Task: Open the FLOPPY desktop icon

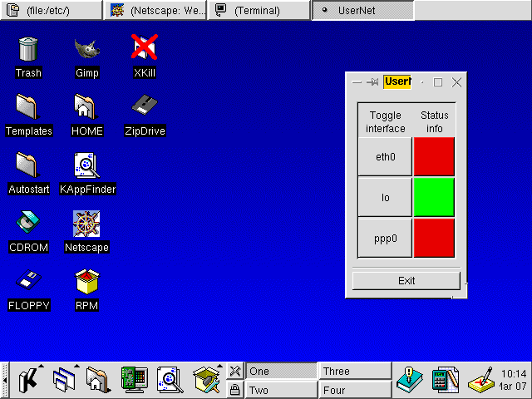Action: 28,283
